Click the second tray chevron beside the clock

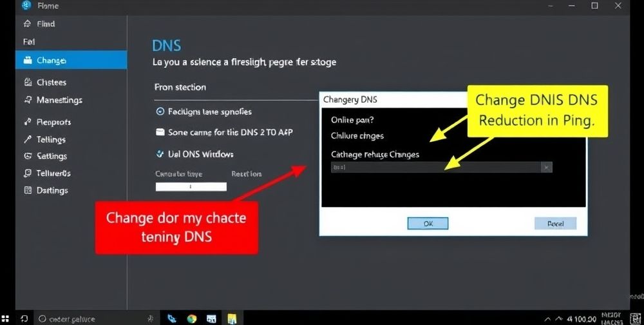tap(558, 319)
